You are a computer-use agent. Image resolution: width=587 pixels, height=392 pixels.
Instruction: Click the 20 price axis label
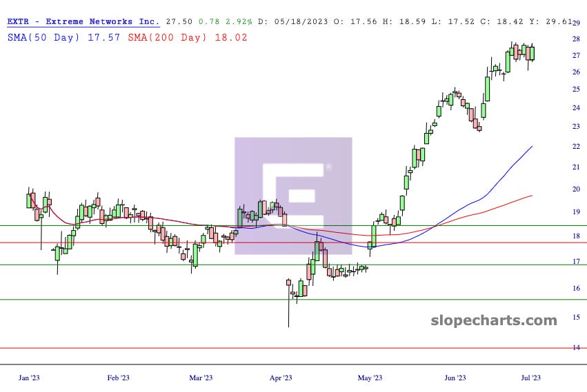pyautogui.click(x=576, y=189)
